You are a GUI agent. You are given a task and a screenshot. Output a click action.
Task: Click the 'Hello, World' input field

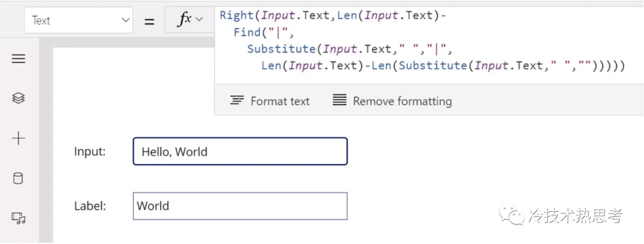tap(240, 152)
